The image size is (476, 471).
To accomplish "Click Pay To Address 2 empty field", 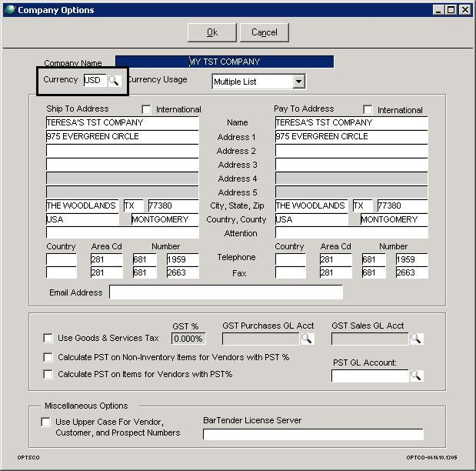I will pyautogui.click(x=351, y=151).
